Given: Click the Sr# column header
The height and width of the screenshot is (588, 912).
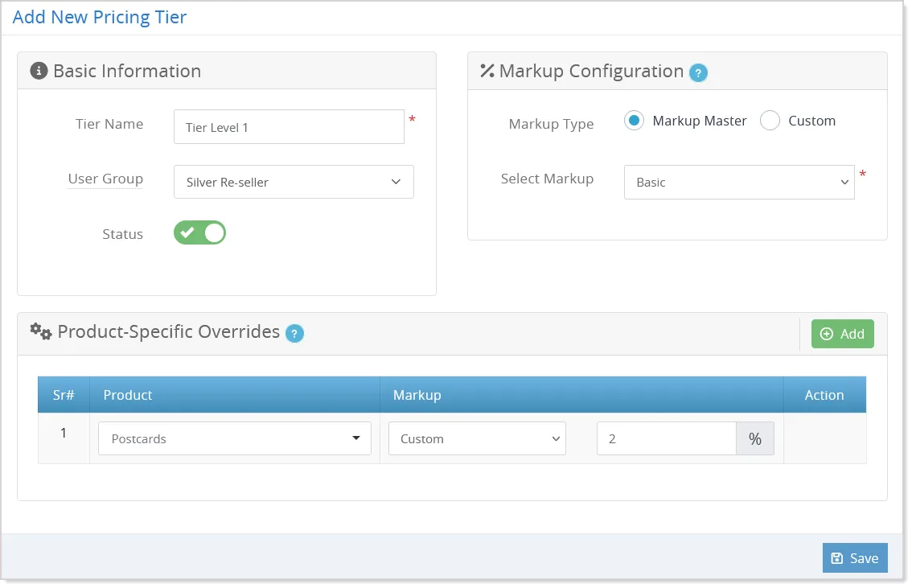Looking at the screenshot, I should pyautogui.click(x=64, y=395).
